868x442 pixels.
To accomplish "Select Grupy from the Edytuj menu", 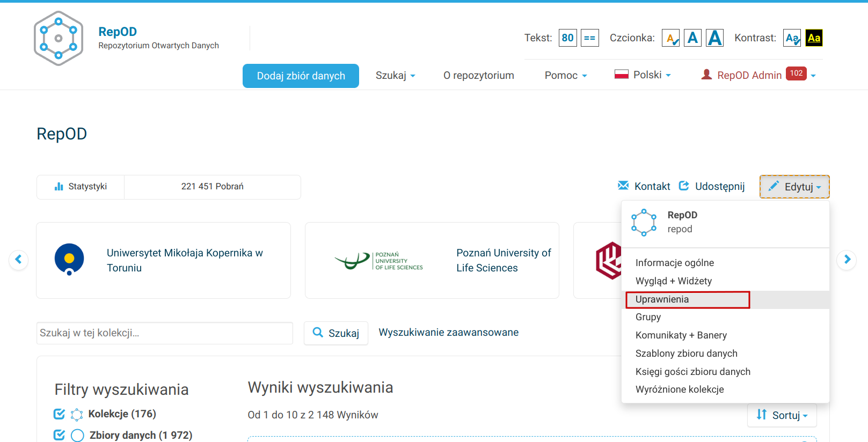I will (725, 317).
